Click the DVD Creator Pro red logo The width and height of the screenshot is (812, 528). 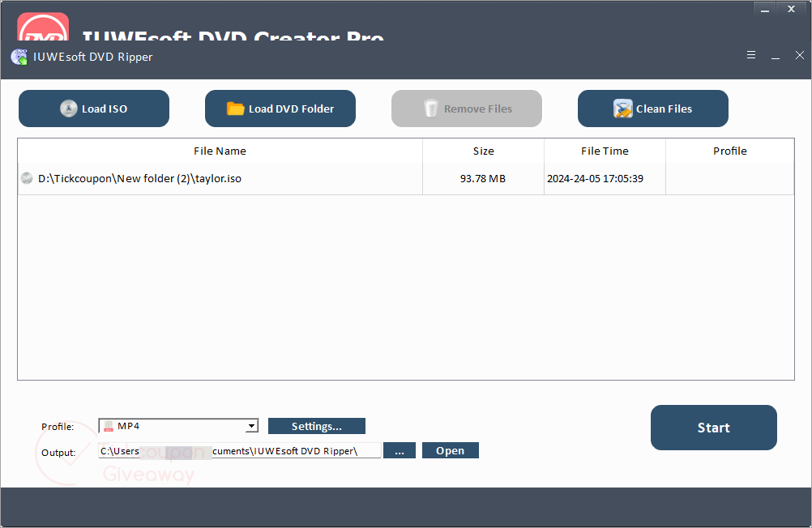pos(43,27)
